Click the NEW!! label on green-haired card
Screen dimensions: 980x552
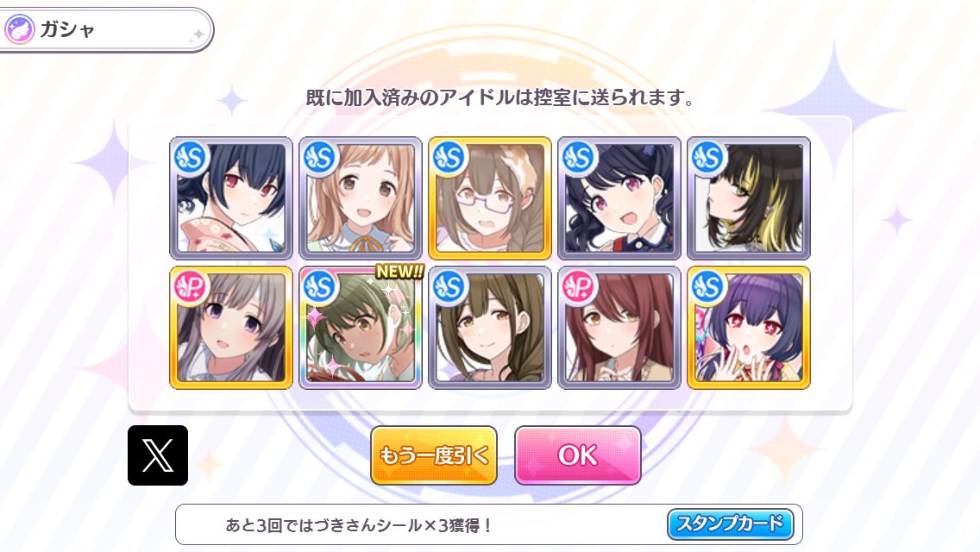coord(400,272)
